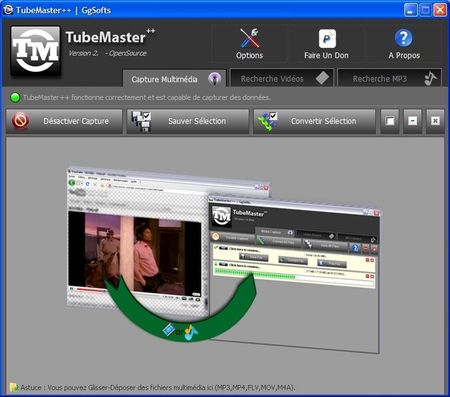The image size is (450, 397).
Task: Click the TM TubeMaster logo
Action: coord(35,50)
